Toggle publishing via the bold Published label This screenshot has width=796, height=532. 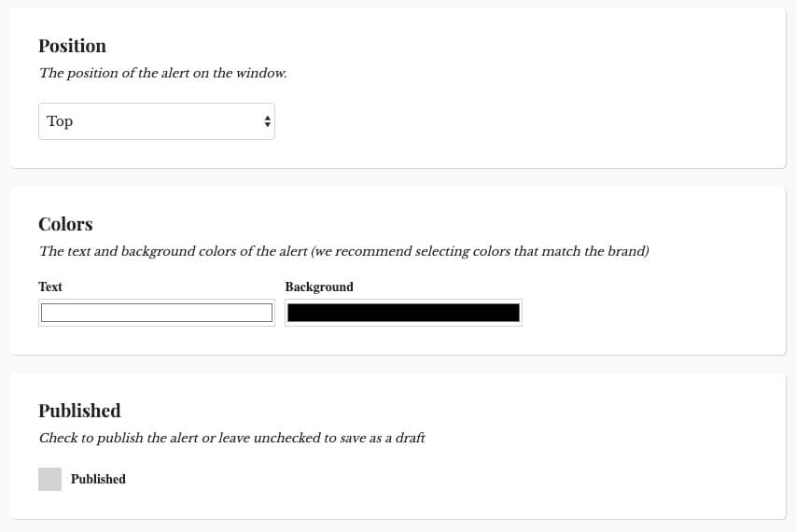point(98,479)
